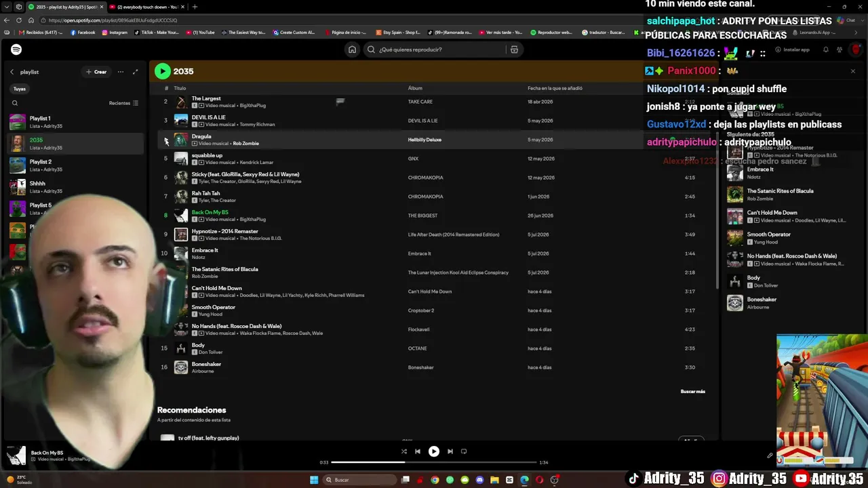
Task: Open Opera browser from the taskbar
Action: coord(540,480)
